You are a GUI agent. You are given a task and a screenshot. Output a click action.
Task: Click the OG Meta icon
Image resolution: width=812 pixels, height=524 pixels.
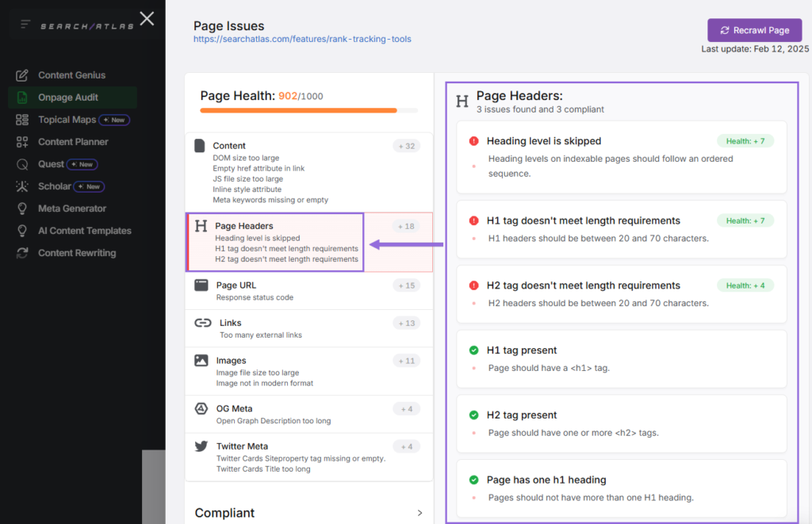[201, 408]
